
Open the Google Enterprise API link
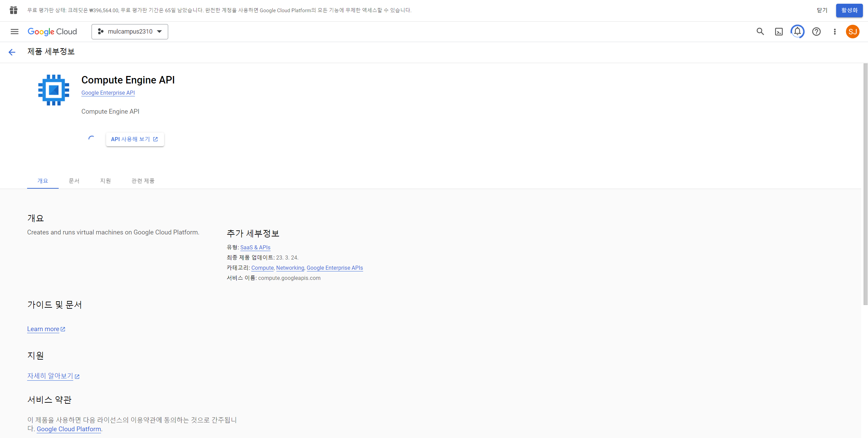coord(108,93)
